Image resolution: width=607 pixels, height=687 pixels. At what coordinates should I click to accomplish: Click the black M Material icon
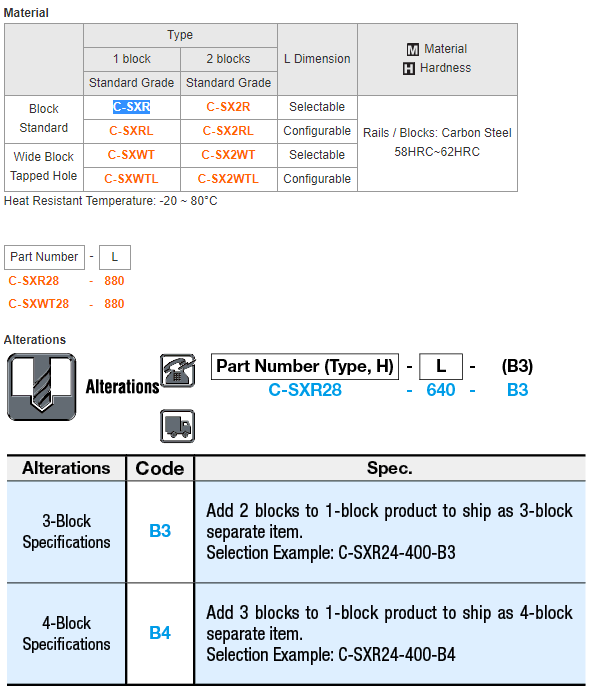click(x=413, y=49)
